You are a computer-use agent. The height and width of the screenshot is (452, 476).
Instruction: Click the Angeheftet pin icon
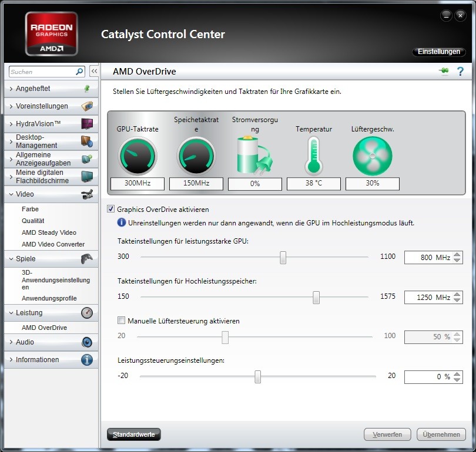coord(87,89)
